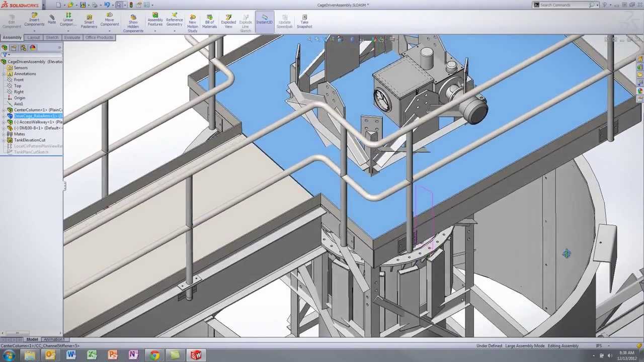Open Insert Components dropdown arrow

(x=34, y=31)
